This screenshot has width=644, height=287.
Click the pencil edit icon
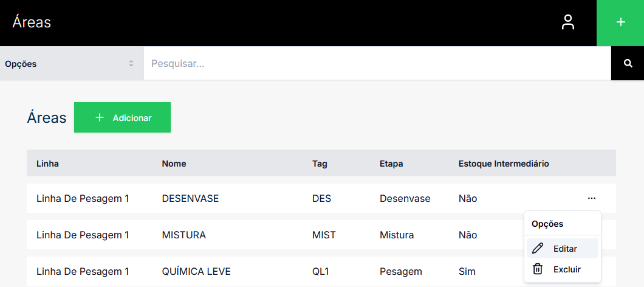pyautogui.click(x=538, y=248)
